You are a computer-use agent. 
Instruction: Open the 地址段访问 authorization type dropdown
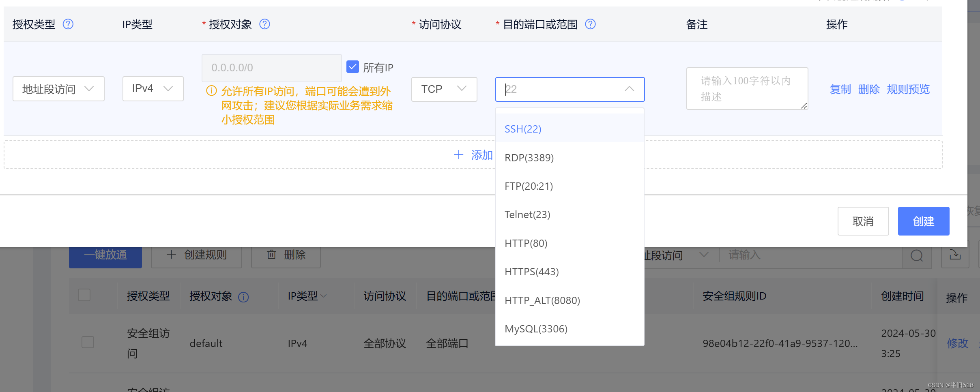click(x=58, y=89)
